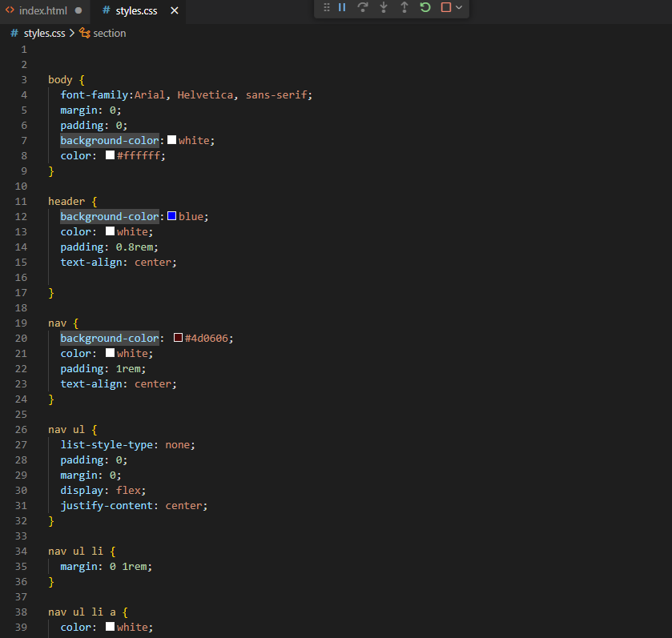Open the blue color swatch in header rule
Image resolution: width=672 pixels, height=638 pixels.
pyautogui.click(x=171, y=216)
